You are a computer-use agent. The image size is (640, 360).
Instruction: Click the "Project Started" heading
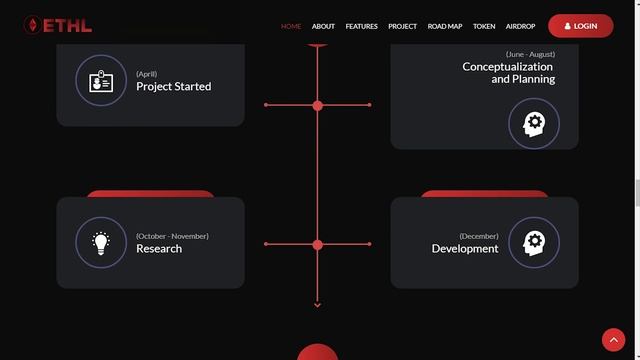pos(174,87)
